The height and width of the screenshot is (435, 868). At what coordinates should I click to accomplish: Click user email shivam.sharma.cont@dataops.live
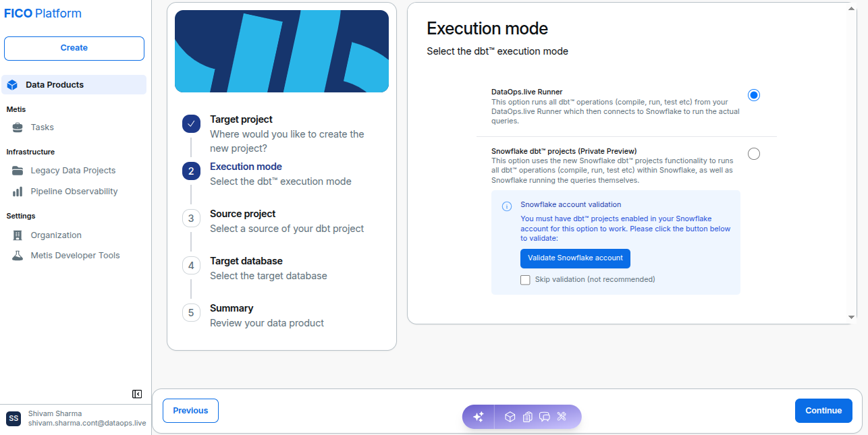point(87,424)
